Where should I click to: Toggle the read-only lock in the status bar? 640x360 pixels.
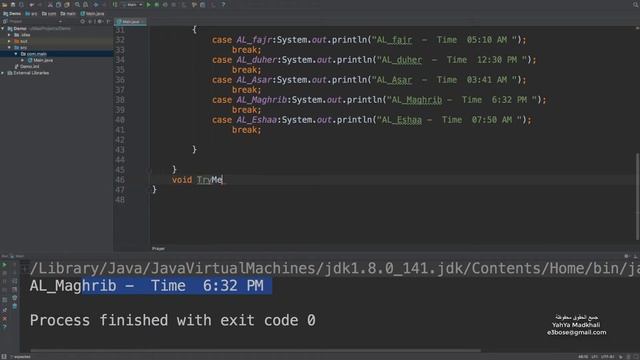[621, 357]
